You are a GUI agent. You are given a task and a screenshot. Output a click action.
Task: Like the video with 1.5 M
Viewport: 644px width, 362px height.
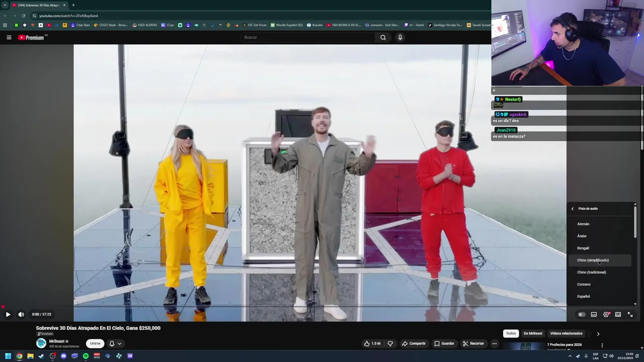[x=372, y=343]
